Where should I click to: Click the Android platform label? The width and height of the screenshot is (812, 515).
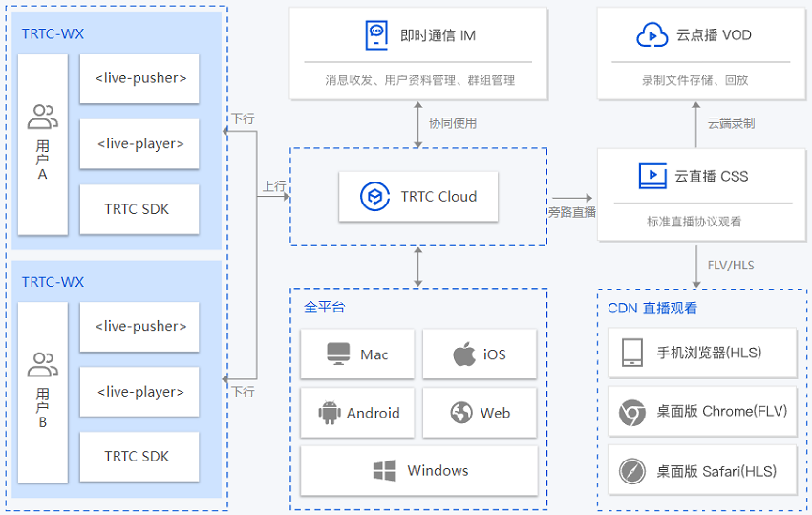click(374, 413)
